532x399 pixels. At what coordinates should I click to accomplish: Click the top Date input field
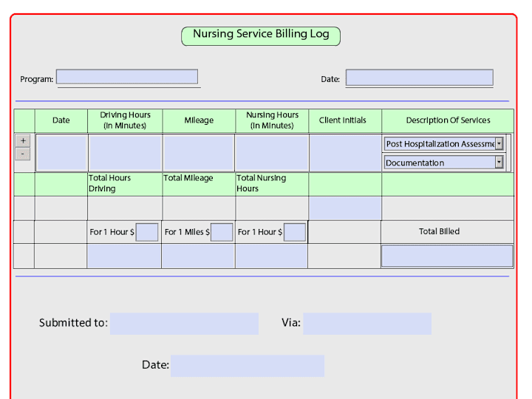[420, 78]
